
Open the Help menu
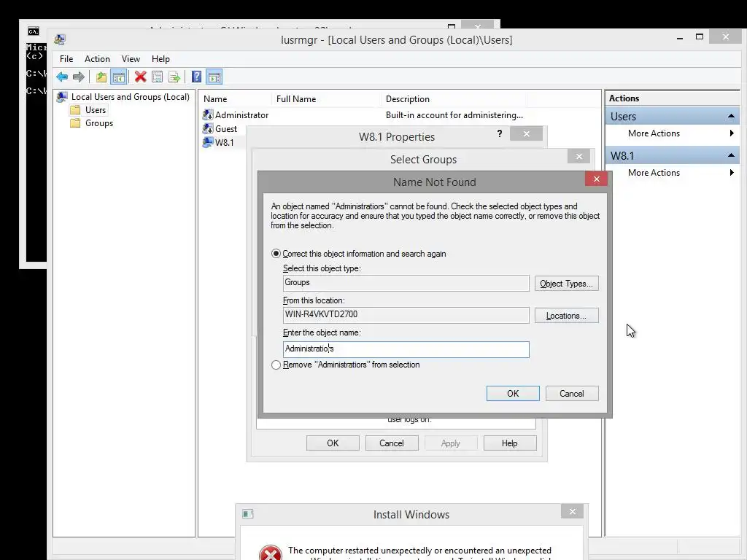point(160,59)
